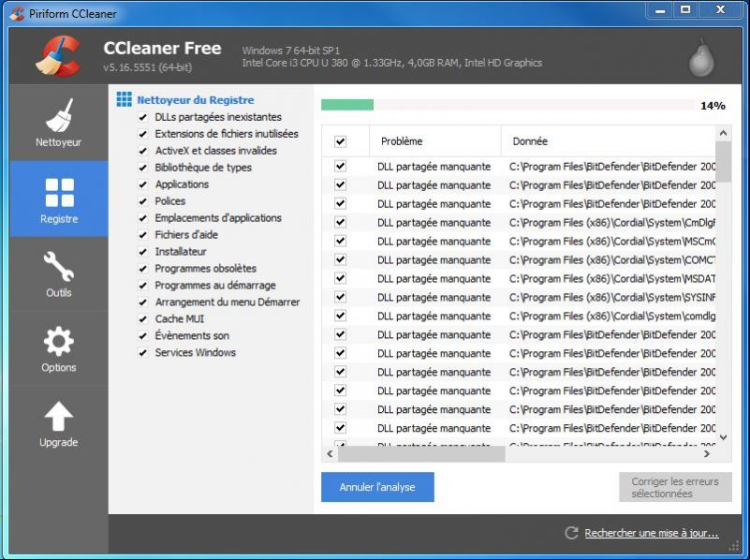The width and height of the screenshot is (750, 560).
Task: Toggle the Installateur checkbox
Action: coord(142,252)
